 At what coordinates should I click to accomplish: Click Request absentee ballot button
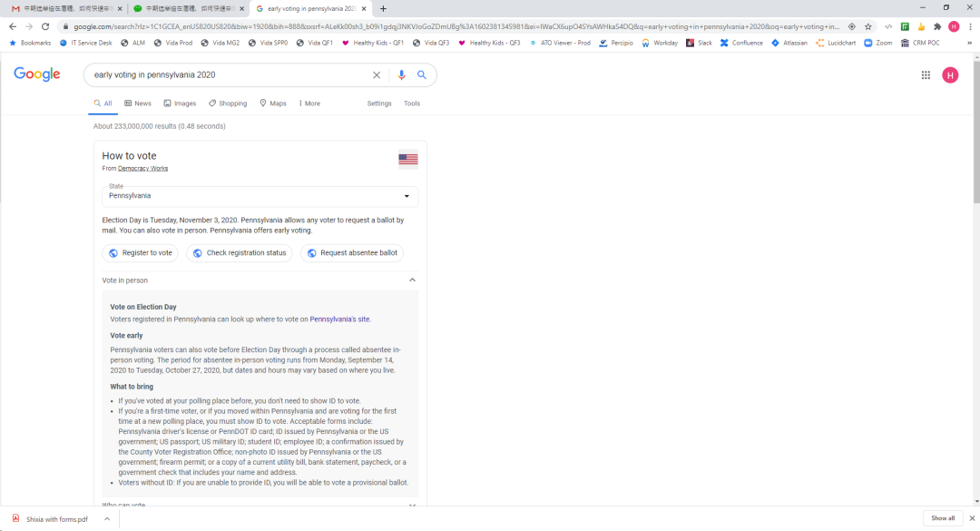[352, 253]
